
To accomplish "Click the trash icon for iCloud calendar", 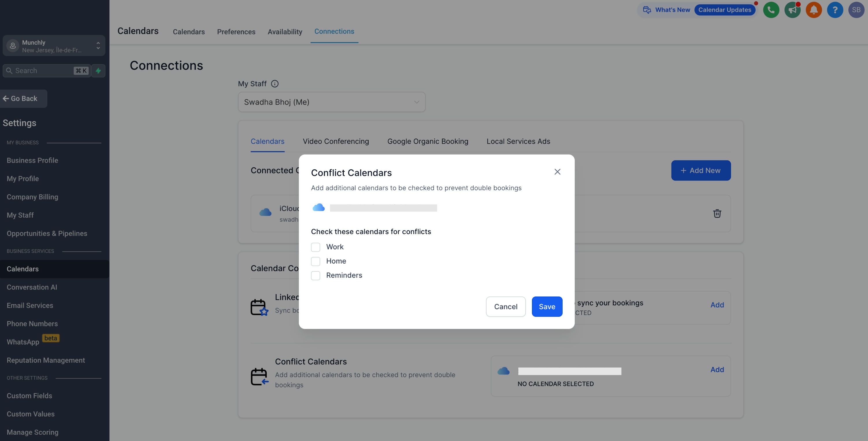I will point(717,214).
